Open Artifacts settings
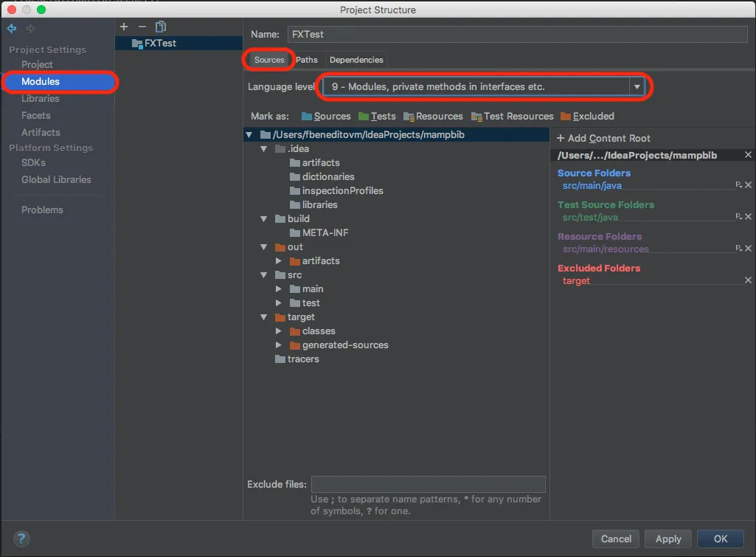The height and width of the screenshot is (557, 756). coord(41,132)
